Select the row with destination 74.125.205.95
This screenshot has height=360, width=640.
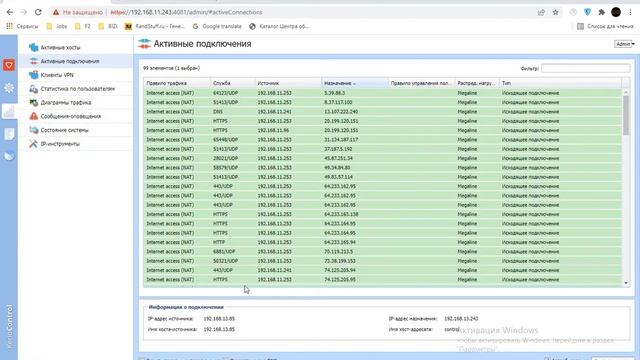click(382, 280)
